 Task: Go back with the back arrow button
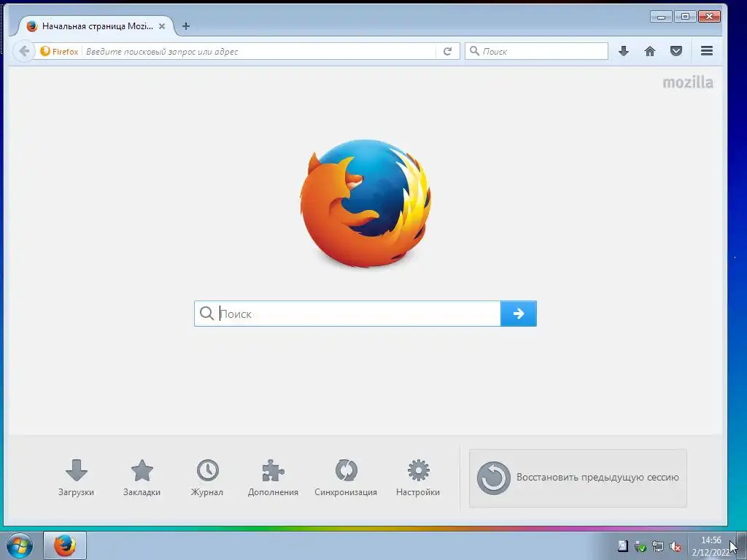click(24, 51)
